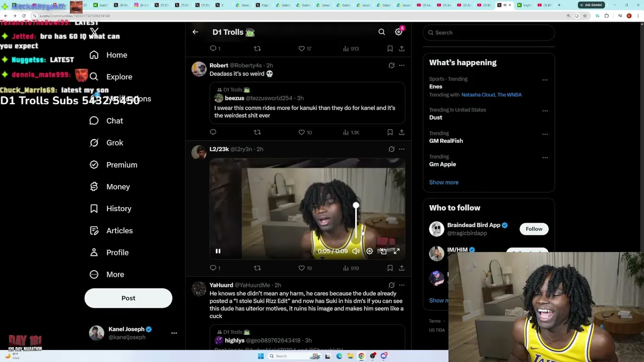Mute the video using the speaker icon

coord(356,251)
